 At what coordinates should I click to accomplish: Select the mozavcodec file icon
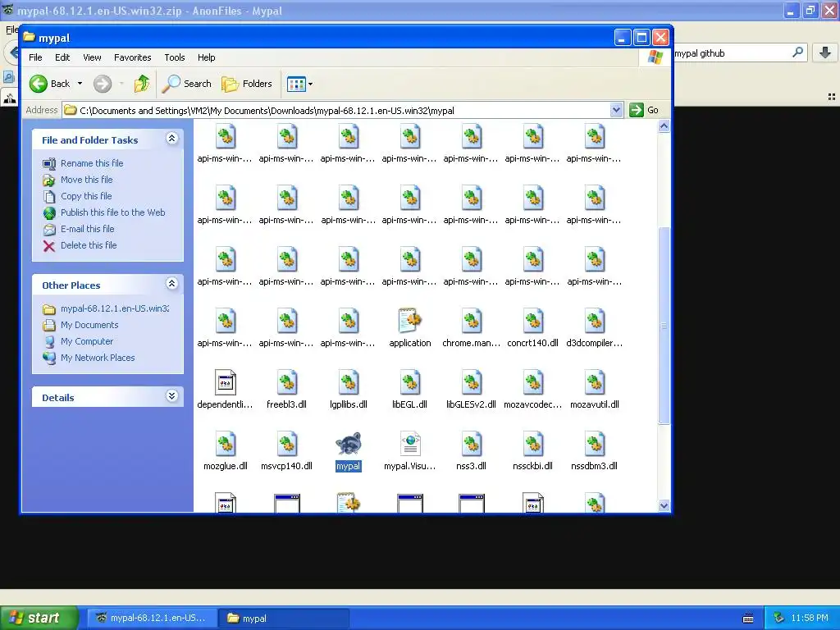(x=533, y=382)
